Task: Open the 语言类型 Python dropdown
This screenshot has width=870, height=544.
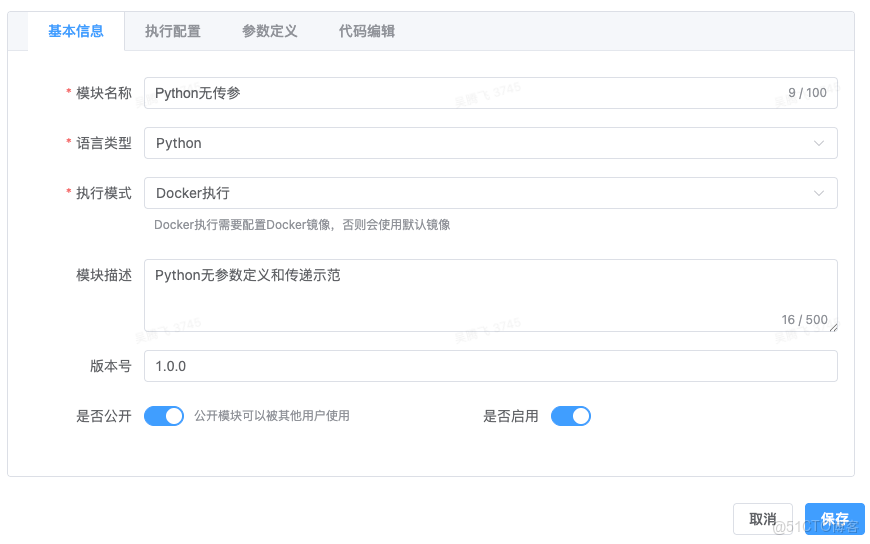Action: pos(490,143)
